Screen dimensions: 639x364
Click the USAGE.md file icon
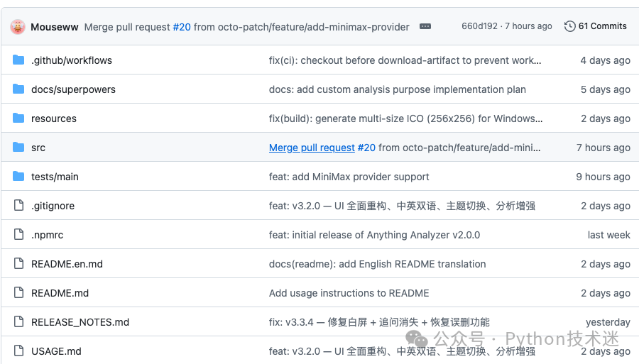(18, 351)
